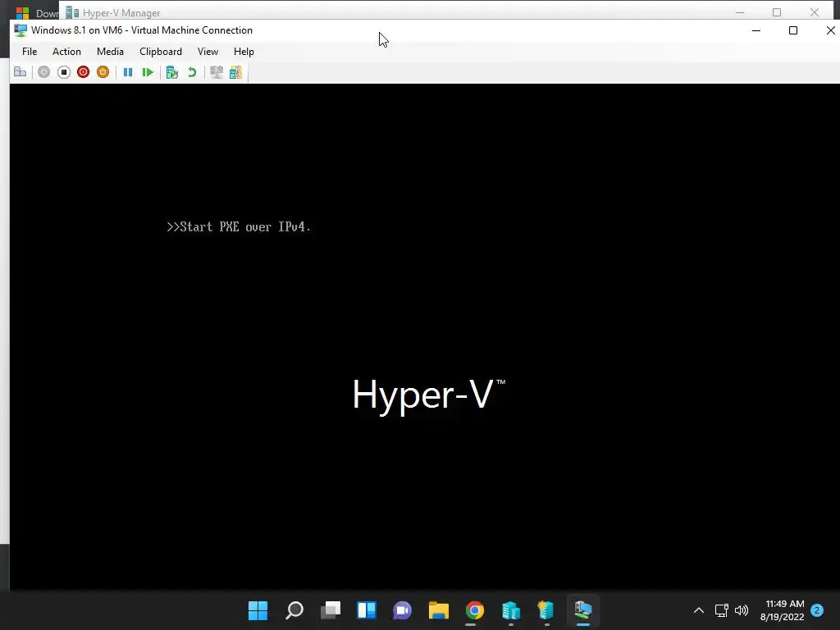The width and height of the screenshot is (840, 630).
Task: Open the clock and calendar flyout
Action: [782, 610]
